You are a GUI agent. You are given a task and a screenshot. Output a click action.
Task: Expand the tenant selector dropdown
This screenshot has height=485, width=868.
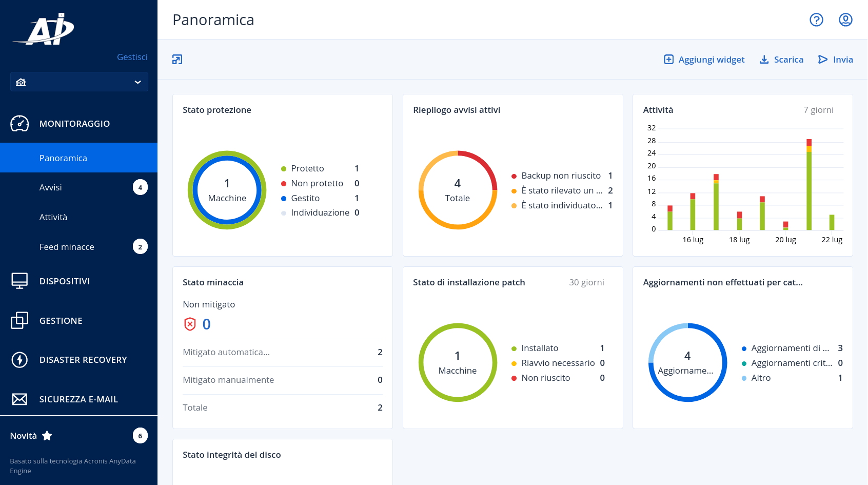[79, 82]
